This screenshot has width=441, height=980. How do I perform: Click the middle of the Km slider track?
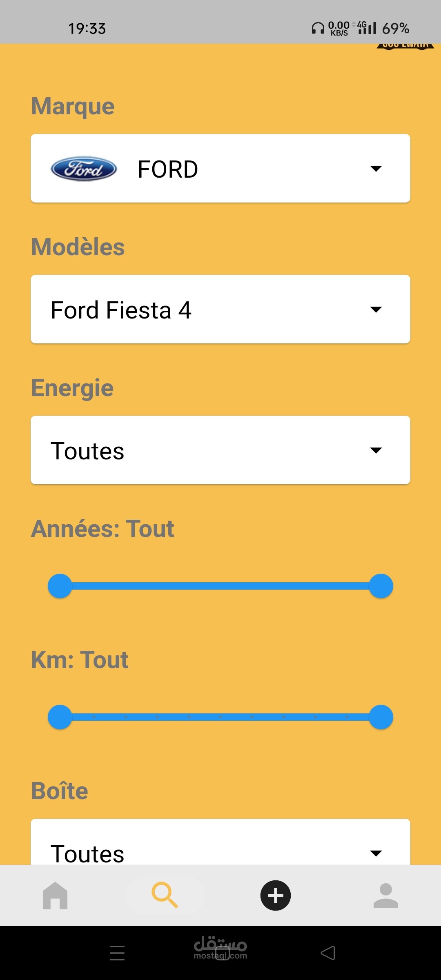click(x=220, y=717)
